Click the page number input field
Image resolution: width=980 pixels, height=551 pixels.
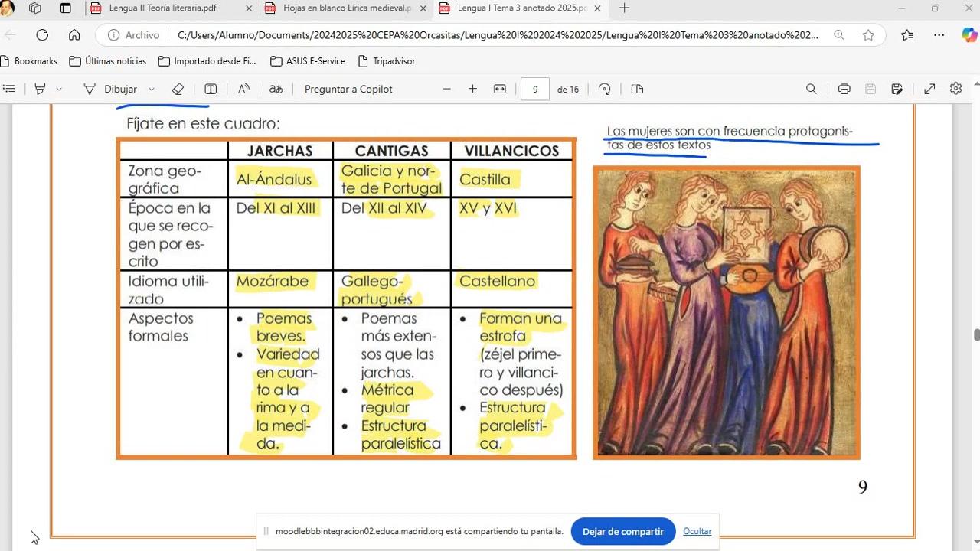click(x=535, y=89)
